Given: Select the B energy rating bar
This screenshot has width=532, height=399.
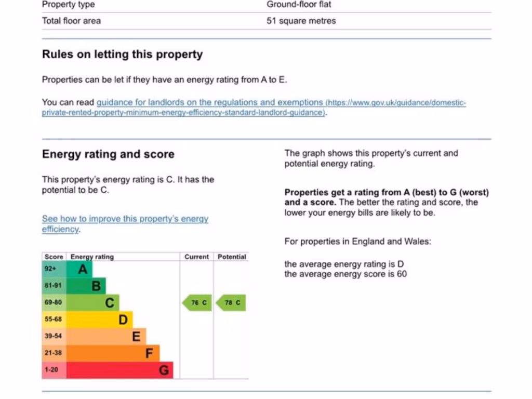Looking at the screenshot, I should pos(87,286).
